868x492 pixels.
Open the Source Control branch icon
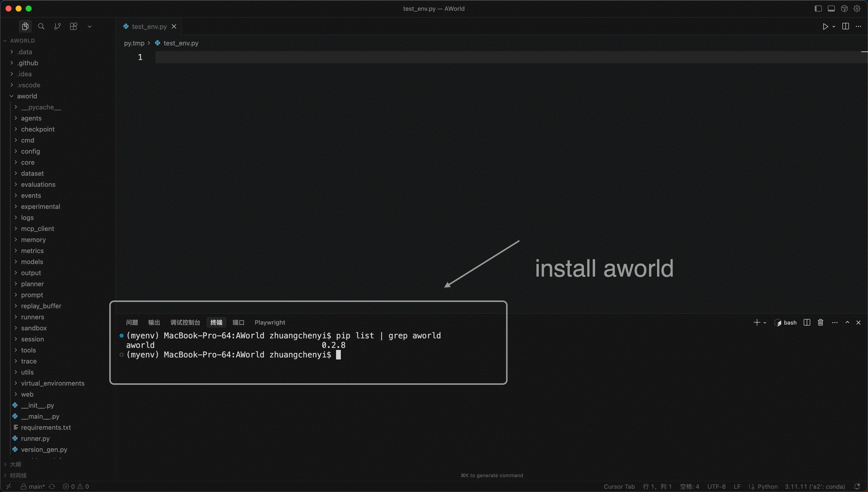[57, 26]
